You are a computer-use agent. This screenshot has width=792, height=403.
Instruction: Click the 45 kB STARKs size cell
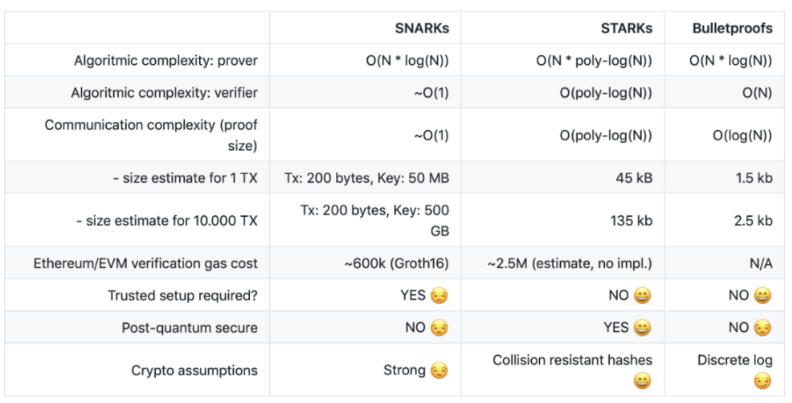point(634,178)
